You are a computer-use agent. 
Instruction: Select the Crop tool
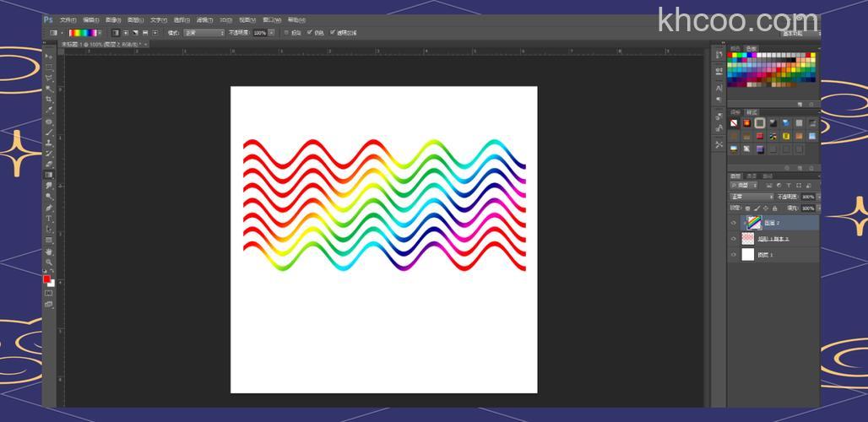click(49, 99)
